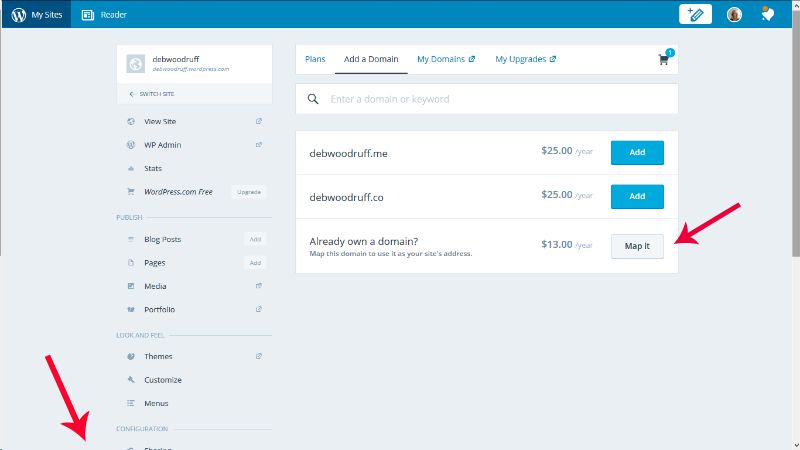Open the user profile avatar
Image resolution: width=800 pixels, height=450 pixels.
[x=734, y=14]
